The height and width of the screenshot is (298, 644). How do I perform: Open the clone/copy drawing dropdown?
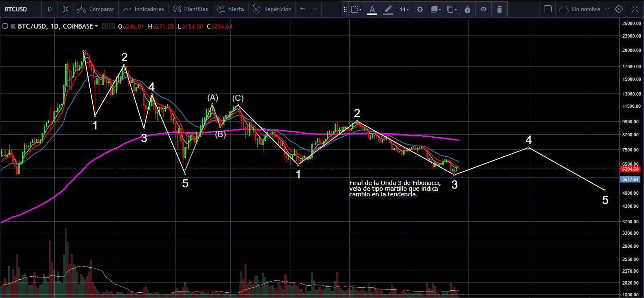[x=452, y=9]
